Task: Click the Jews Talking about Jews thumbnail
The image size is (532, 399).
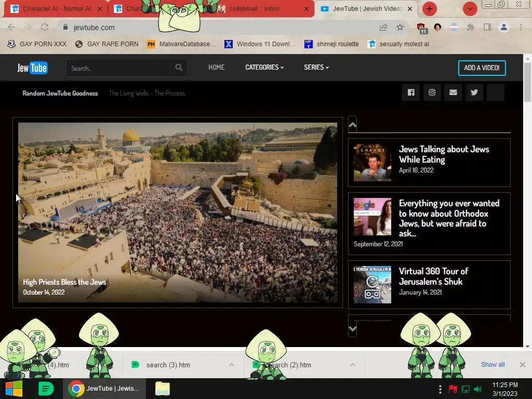Action: pos(372,163)
